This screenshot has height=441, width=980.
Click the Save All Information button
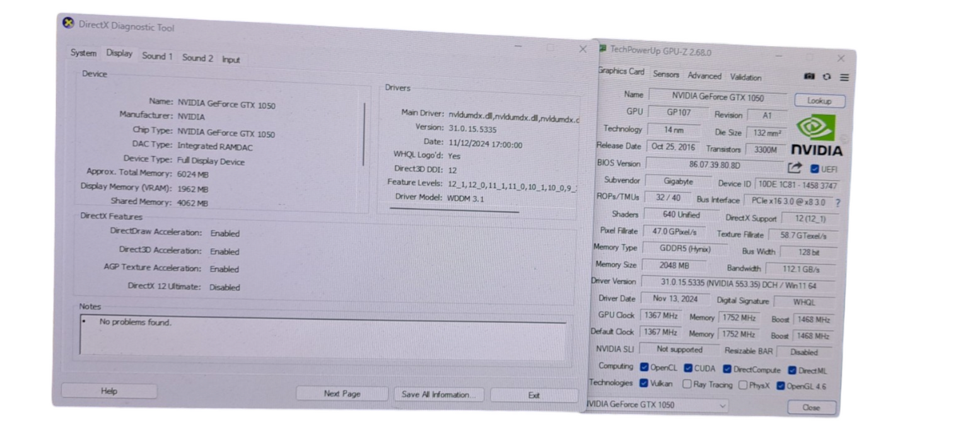tap(439, 394)
